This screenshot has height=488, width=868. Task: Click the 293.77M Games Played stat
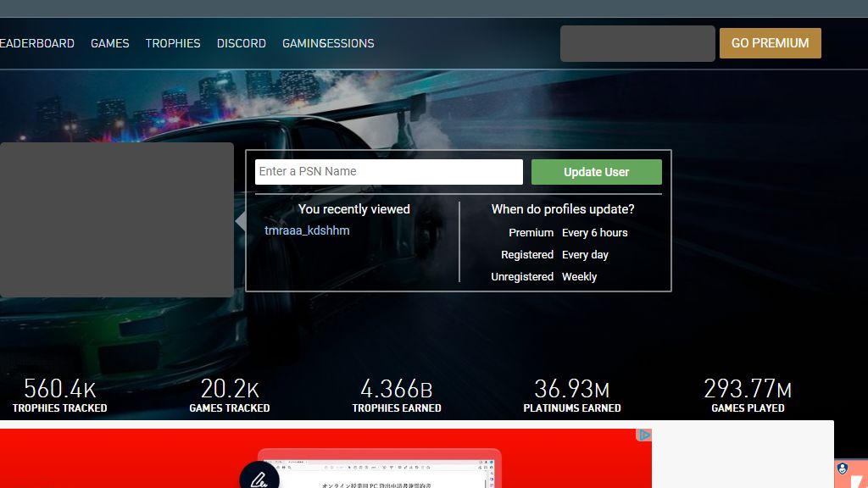click(x=748, y=395)
